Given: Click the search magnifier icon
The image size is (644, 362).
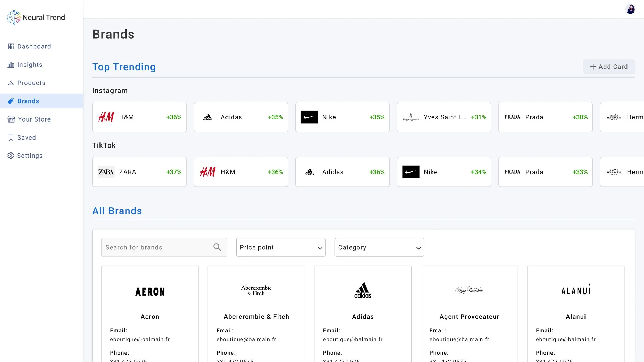Looking at the screenshot, I should [x=217, y=247].
